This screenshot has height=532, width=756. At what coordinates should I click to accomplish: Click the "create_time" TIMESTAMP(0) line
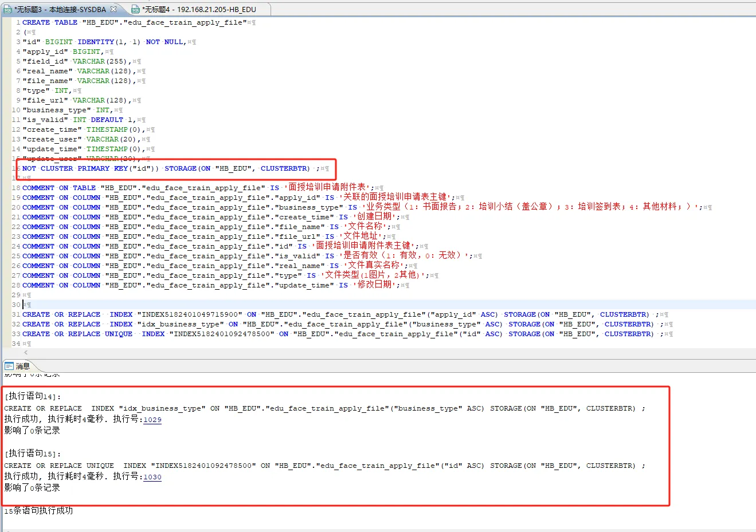pos(84,129)
